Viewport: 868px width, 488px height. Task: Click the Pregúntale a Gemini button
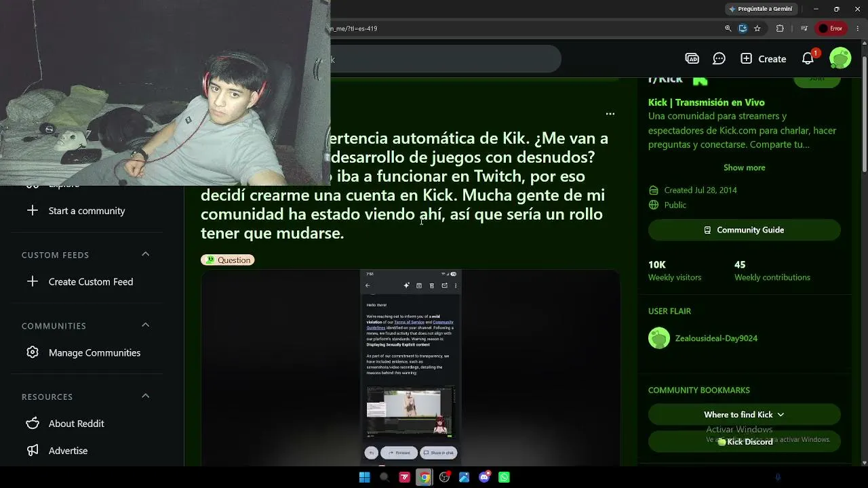[759, 9]
